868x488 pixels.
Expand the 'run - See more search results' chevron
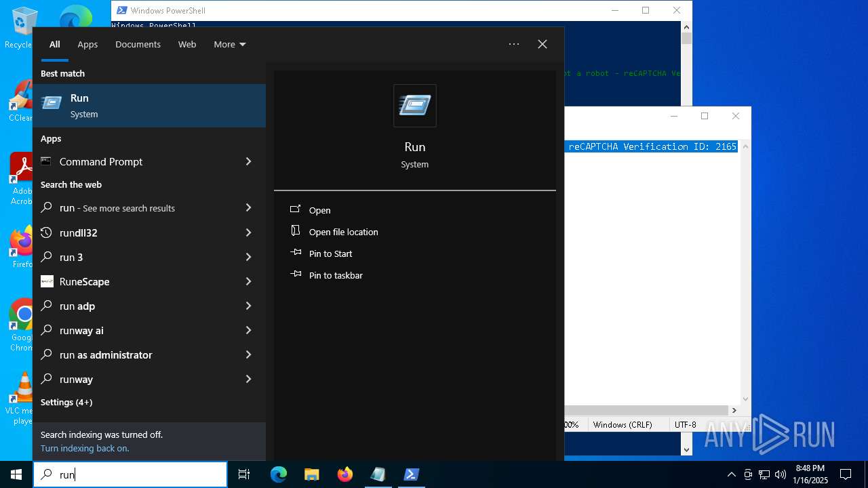[248, 207]
